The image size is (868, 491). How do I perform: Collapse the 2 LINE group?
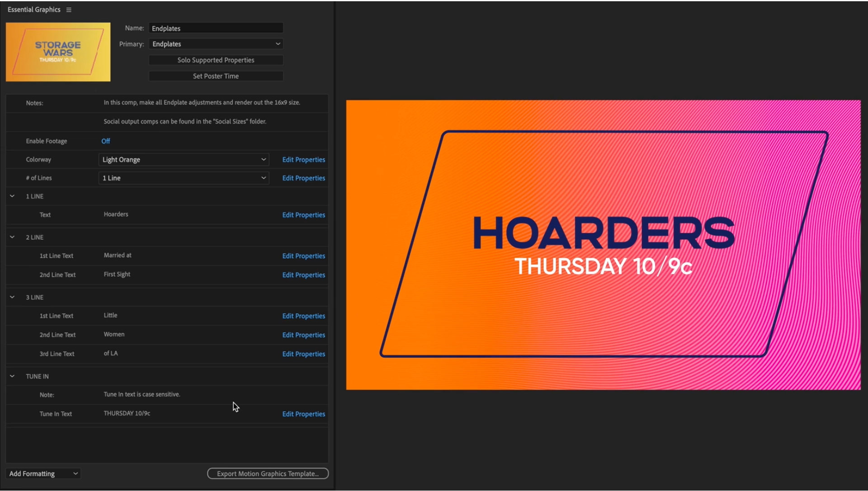tap(12, 237)
